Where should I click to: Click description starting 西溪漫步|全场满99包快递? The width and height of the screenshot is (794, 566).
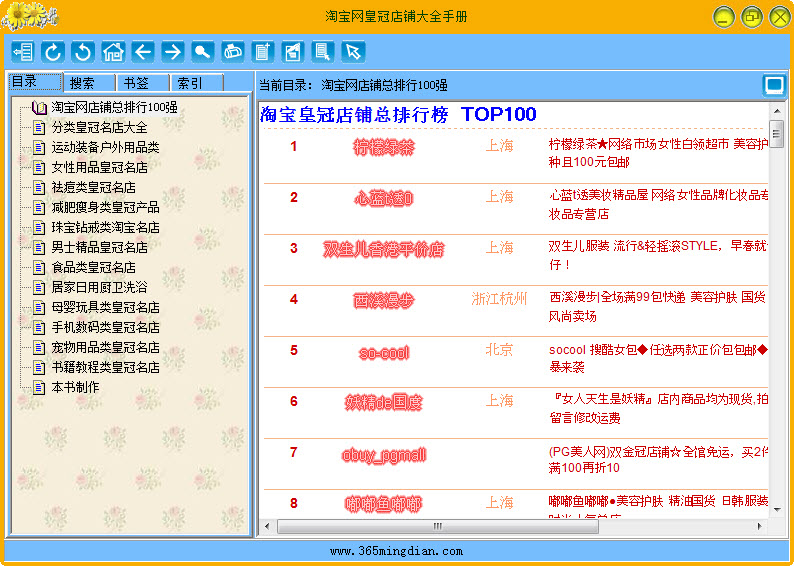657,307
